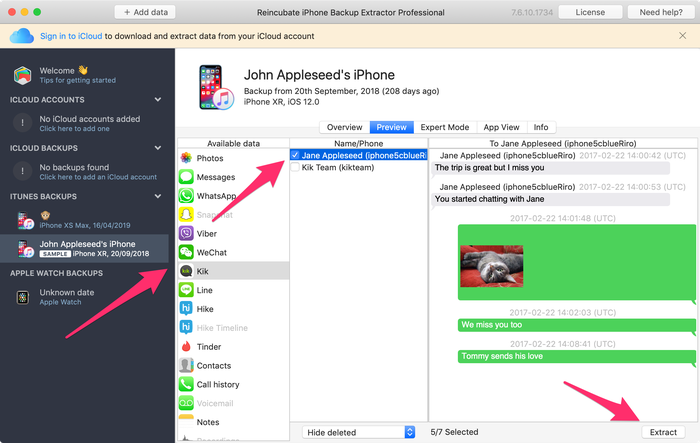
Task: Collapse the iCloud Backups section
Action: pos(158,148)
